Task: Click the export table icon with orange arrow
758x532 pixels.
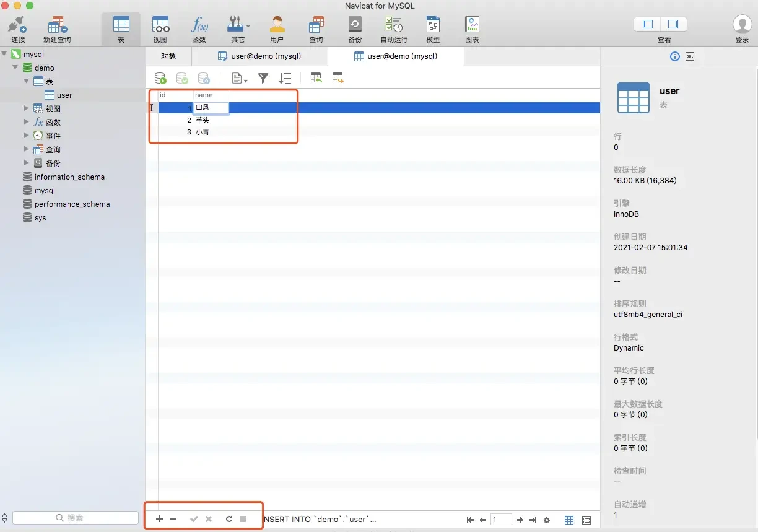Action: point(338,78)
